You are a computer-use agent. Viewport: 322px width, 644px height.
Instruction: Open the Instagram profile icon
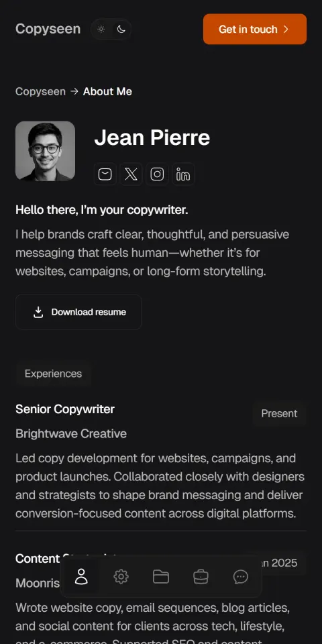157,174
